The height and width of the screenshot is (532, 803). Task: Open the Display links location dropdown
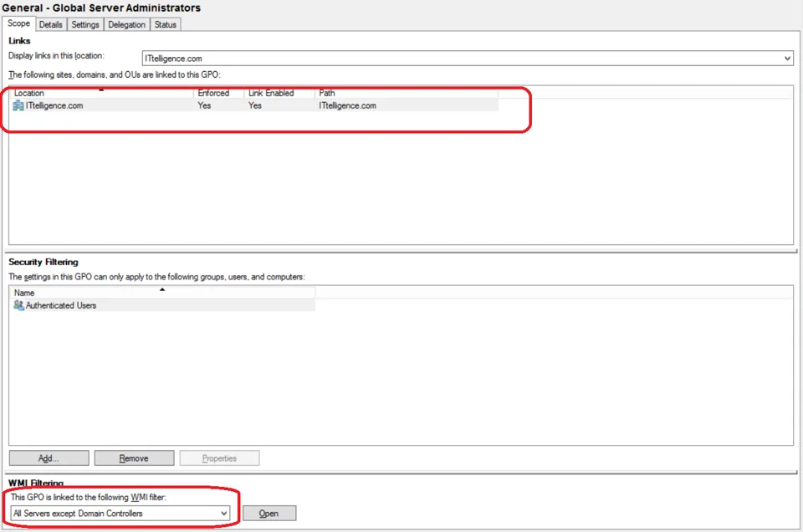(468, 59)
